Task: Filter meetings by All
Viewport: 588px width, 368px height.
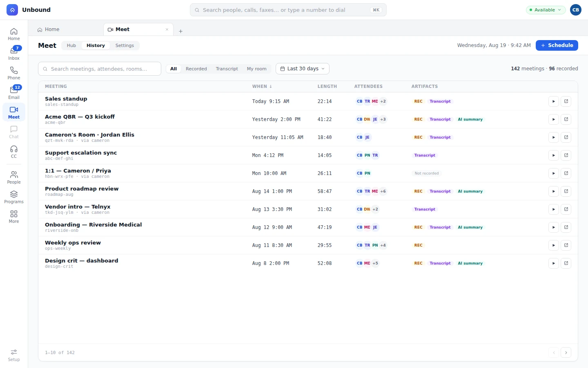Action: click(174, 69)
